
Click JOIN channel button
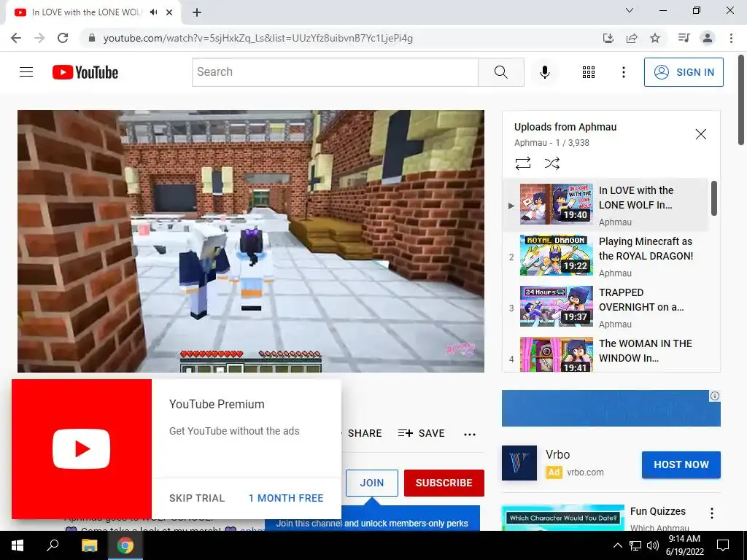[371, 483]
